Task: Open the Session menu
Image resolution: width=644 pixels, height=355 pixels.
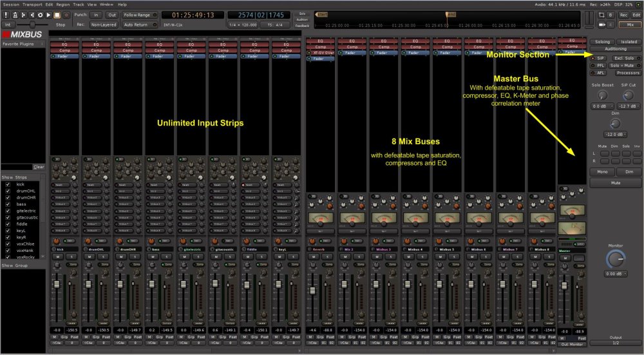Action: tap(11, 5)
